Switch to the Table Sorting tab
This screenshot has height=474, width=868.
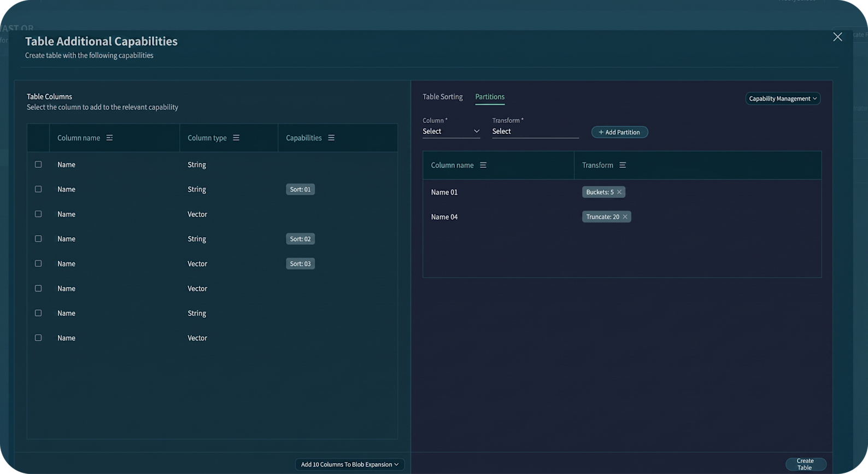(x=443, y=97)
